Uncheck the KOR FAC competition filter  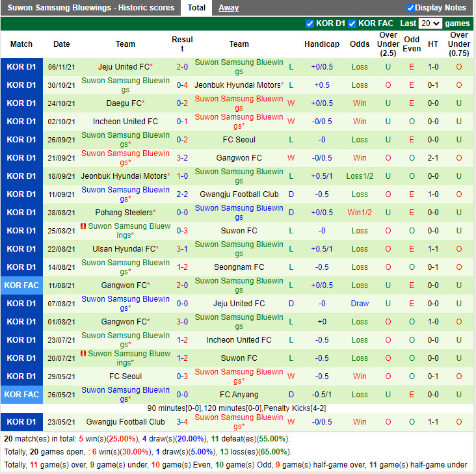coord(352,23)
